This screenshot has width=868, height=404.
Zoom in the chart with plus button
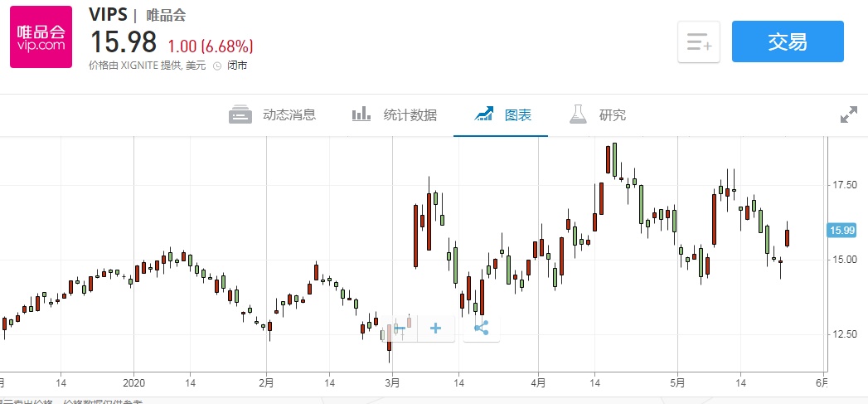pyautogui.click(x=436, y=329)
